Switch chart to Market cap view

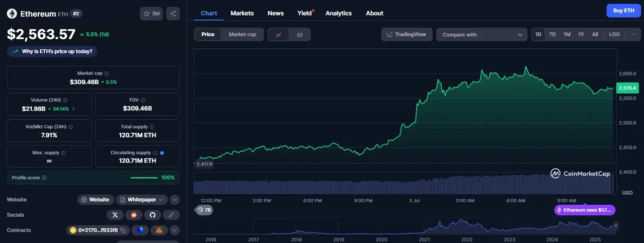tap(243, 34)
